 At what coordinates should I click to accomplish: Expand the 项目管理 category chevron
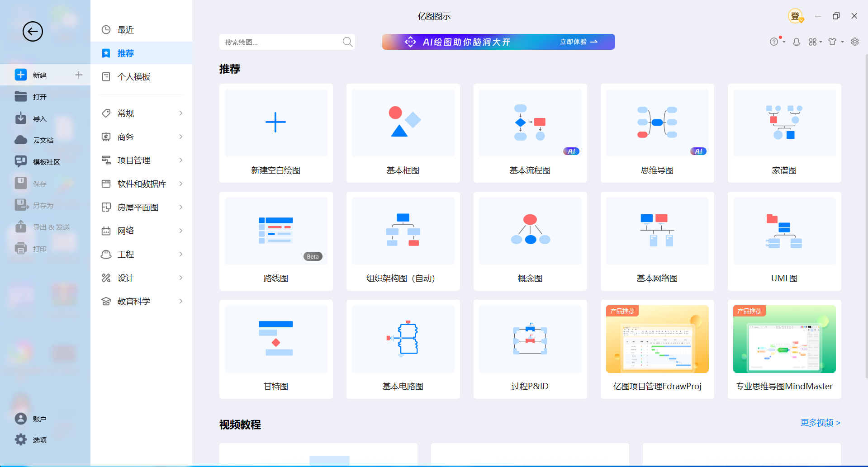pyautogui.click(x=180, y=160)
